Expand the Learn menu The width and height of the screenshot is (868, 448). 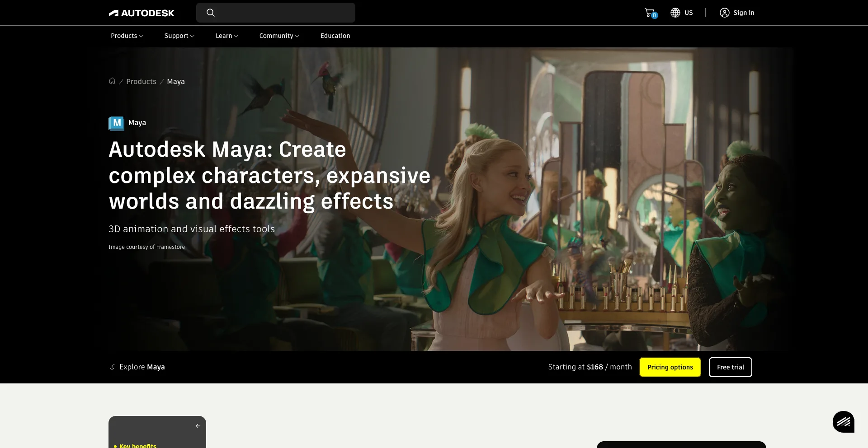tap(226, 36)
